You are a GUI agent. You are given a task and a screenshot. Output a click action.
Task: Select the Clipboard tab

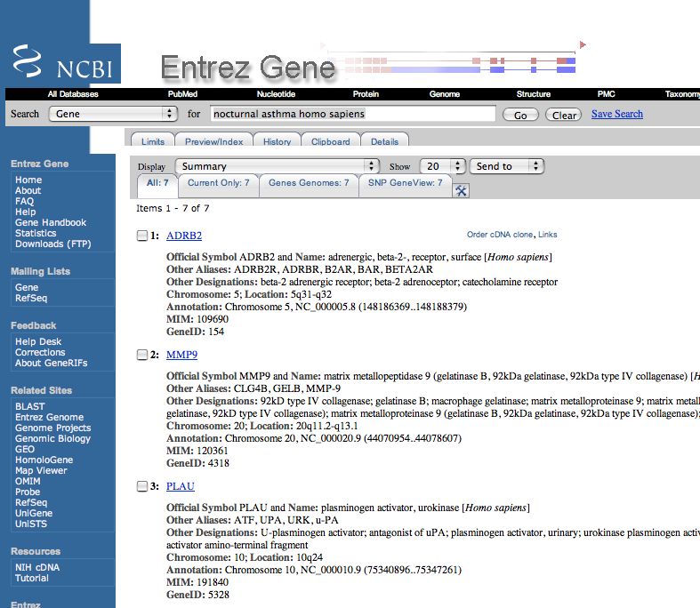[x=330, y=141]
